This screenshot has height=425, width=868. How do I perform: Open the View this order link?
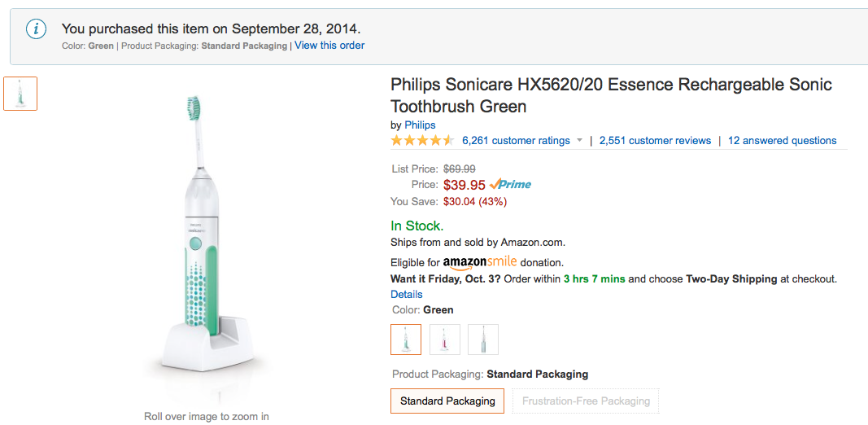point(329,46)
